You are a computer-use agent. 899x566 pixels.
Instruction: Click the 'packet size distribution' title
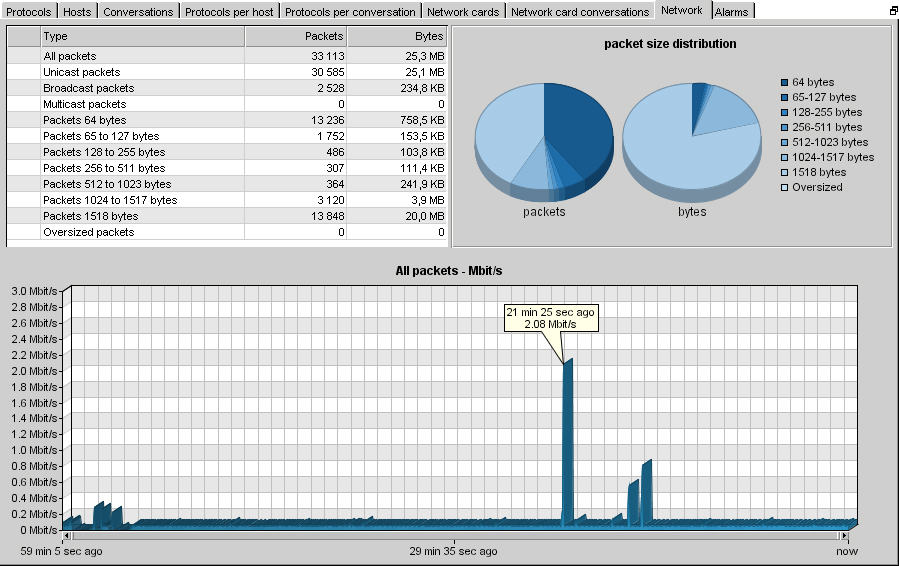pyautogui.click(x=670, y=44)
